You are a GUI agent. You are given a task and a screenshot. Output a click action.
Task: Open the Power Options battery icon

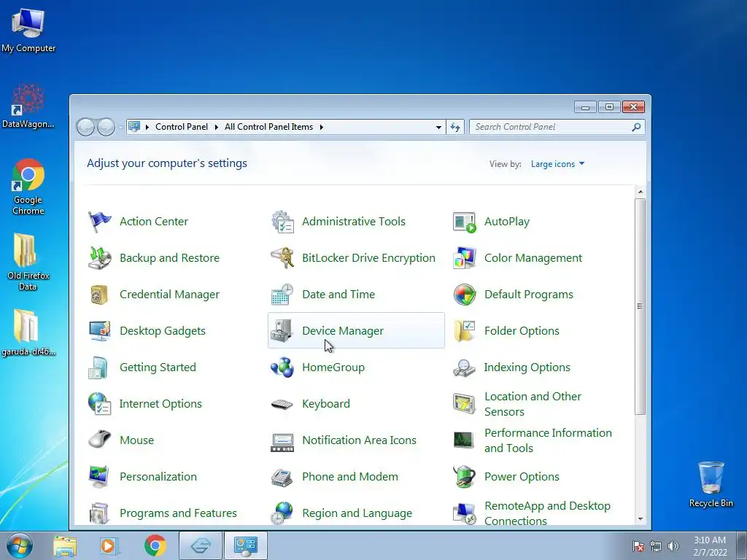click(465, 477)
